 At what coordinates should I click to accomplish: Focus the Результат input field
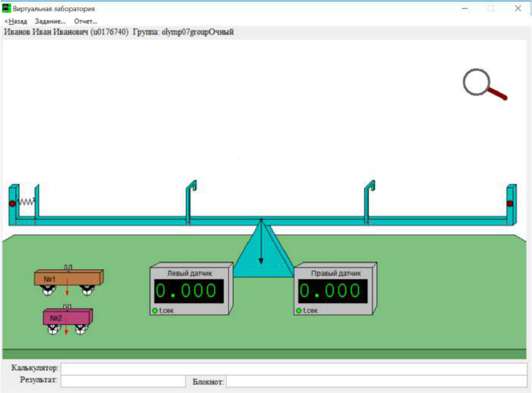tap(123, 381)
